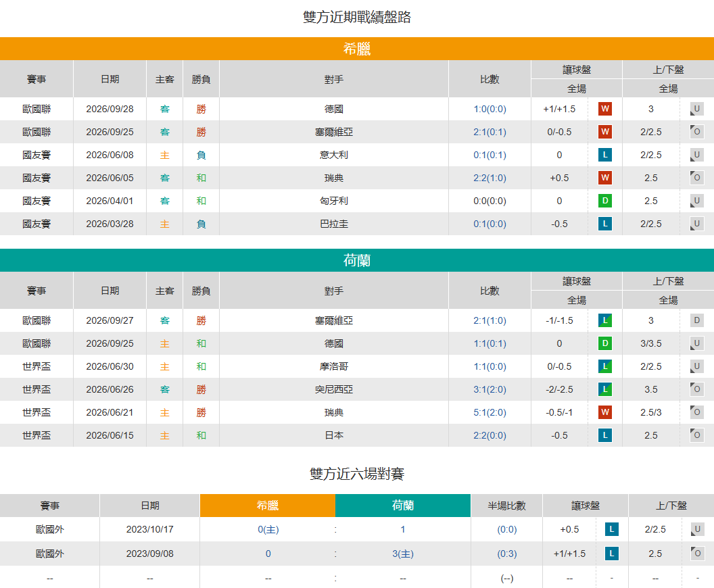Click the U badge in the 2026/09/28 row
714x588 pixels.
pos(696,109)
